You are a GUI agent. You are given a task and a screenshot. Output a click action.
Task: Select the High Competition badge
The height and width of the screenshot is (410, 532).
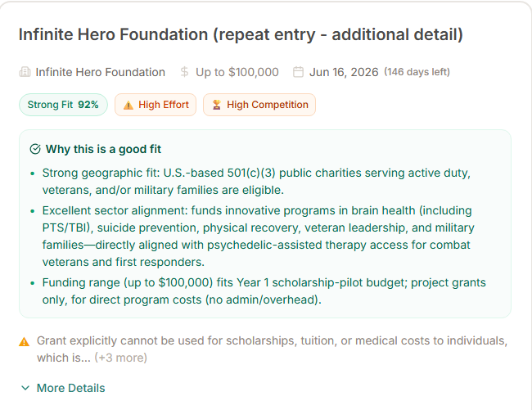pyautogui.click(x=259, y=105)
